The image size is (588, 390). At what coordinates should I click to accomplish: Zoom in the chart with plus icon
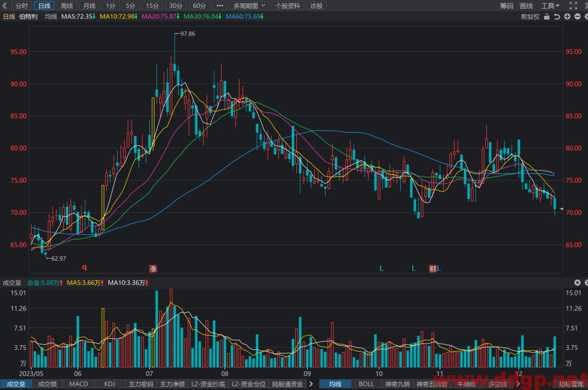tap(567, 17)
